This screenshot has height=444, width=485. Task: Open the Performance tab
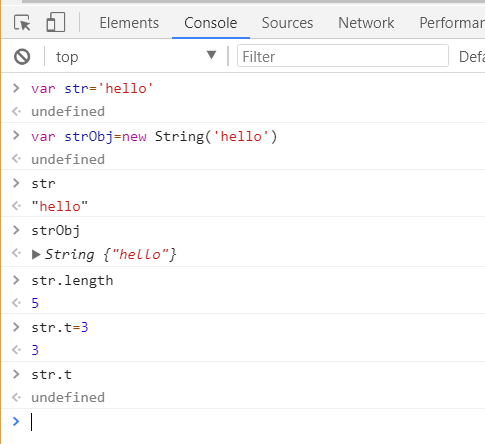(452, 23)
